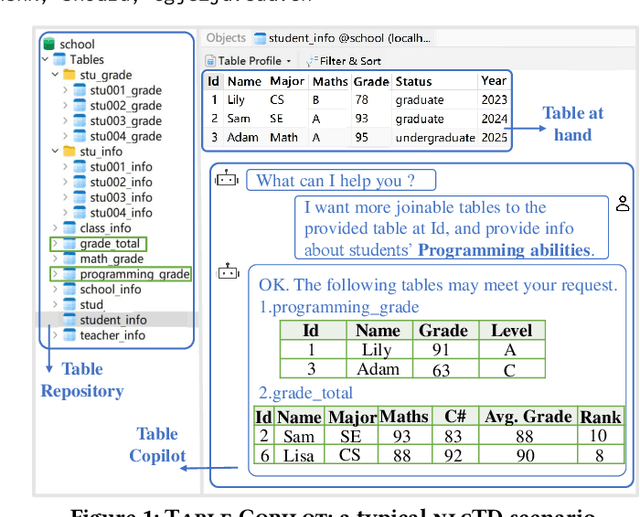Image resolution: width=640 pixels, height=517 pixels.
Task: Select the math_grade table in tree
Action: click(x=112, y=259)
